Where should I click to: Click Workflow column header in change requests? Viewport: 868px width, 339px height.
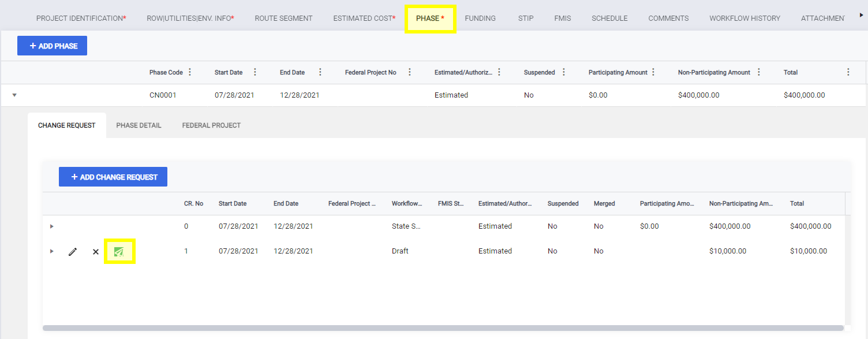[407, 204]
